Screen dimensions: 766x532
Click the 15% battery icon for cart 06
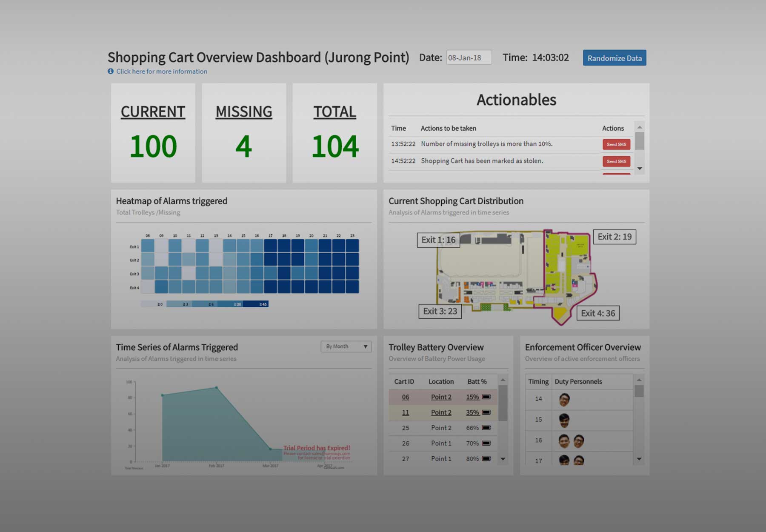(486, 397)
